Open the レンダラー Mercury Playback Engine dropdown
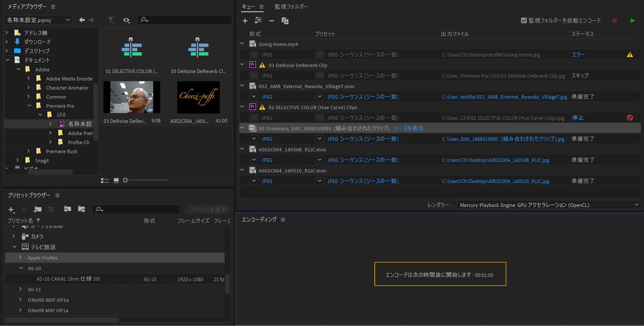The width and height of the screenshot is (644, 326). tap(548, 205)
